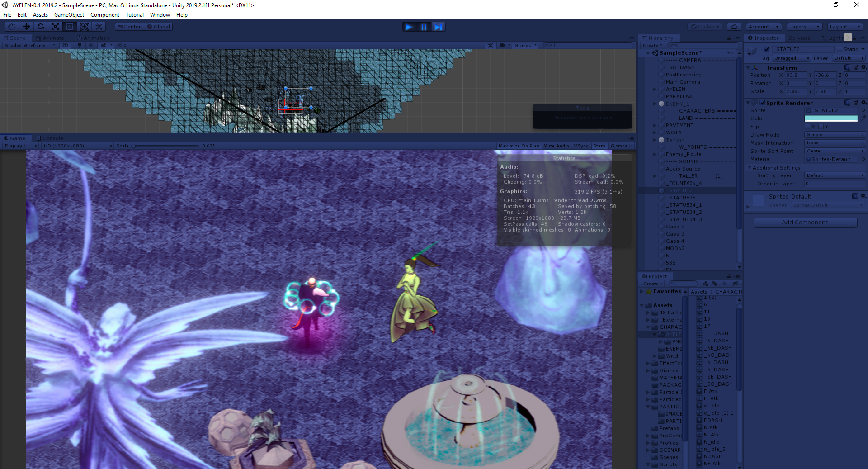Open the Draw Mode dropdown set to Simple

[835, 134]
